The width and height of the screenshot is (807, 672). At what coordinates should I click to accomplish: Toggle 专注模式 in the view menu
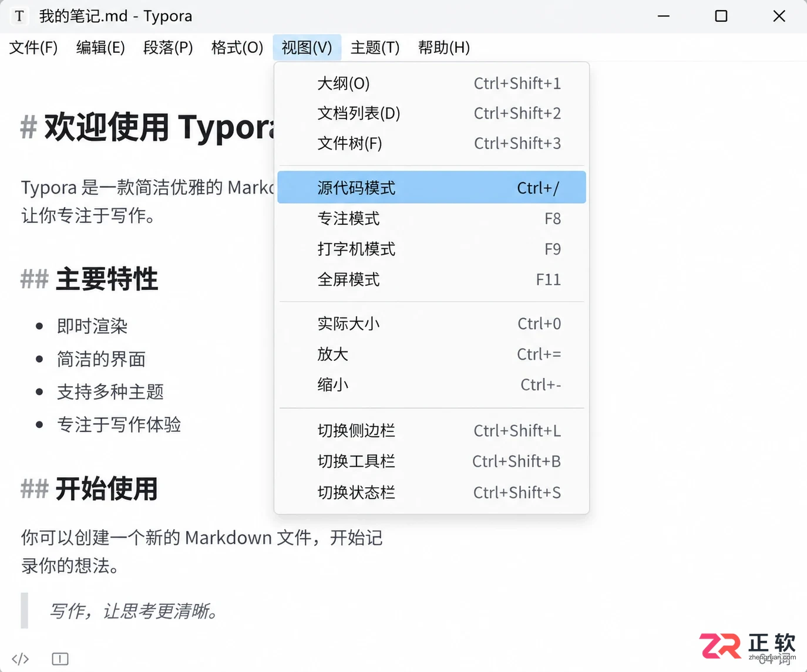coord(432,218)
